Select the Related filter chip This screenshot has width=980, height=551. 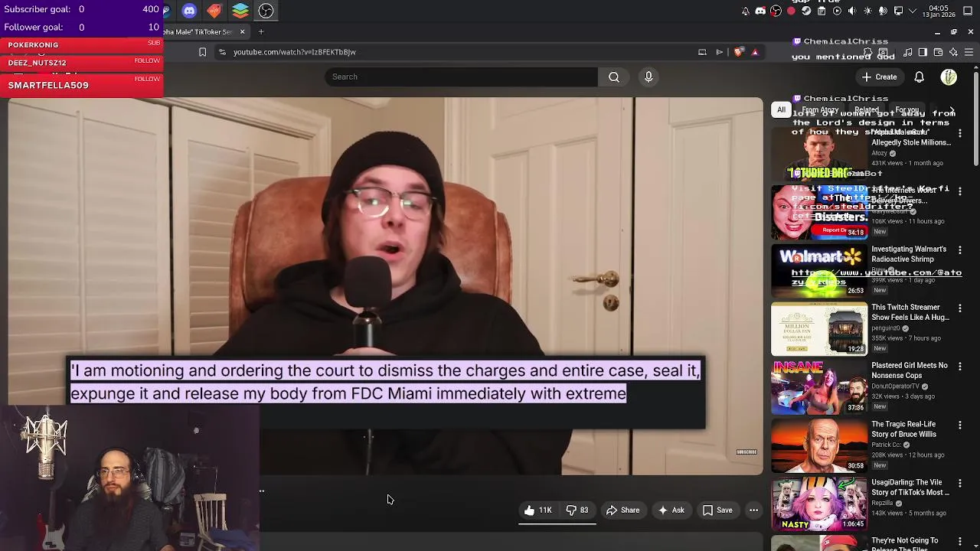coord(866,110)
